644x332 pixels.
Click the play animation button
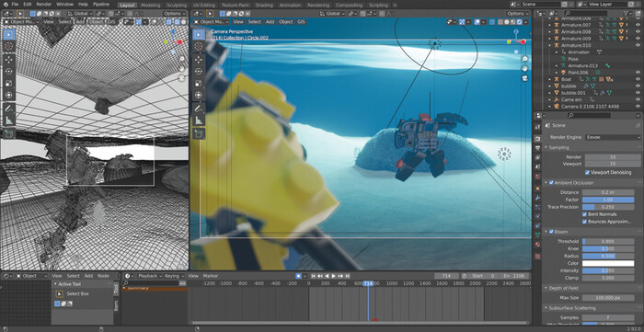pos(333,276)
